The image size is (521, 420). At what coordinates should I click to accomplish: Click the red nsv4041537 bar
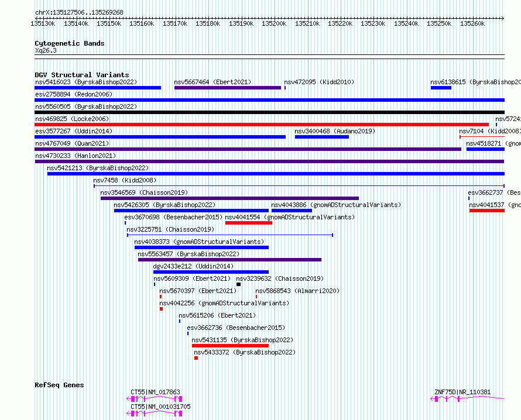[x=487, y=211]
